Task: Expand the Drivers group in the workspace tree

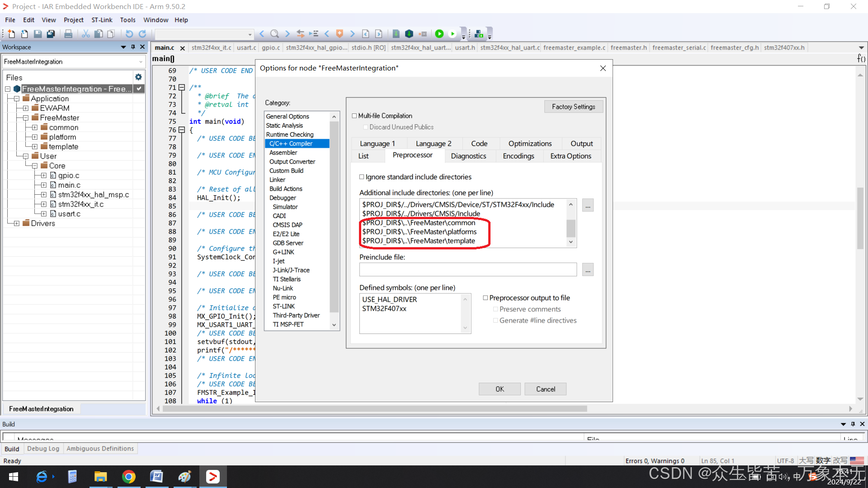Action: click(x=16, y=223)
